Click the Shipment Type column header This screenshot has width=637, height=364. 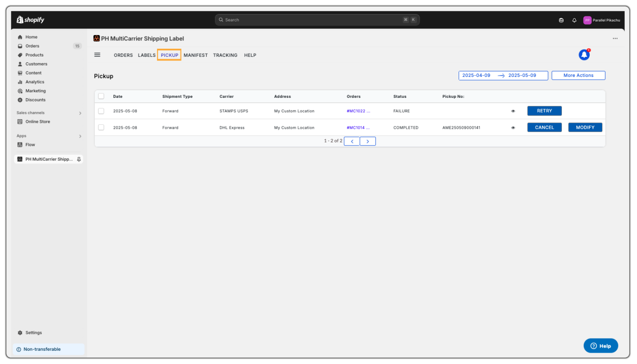pyautogui.click(x=177, y=96)
